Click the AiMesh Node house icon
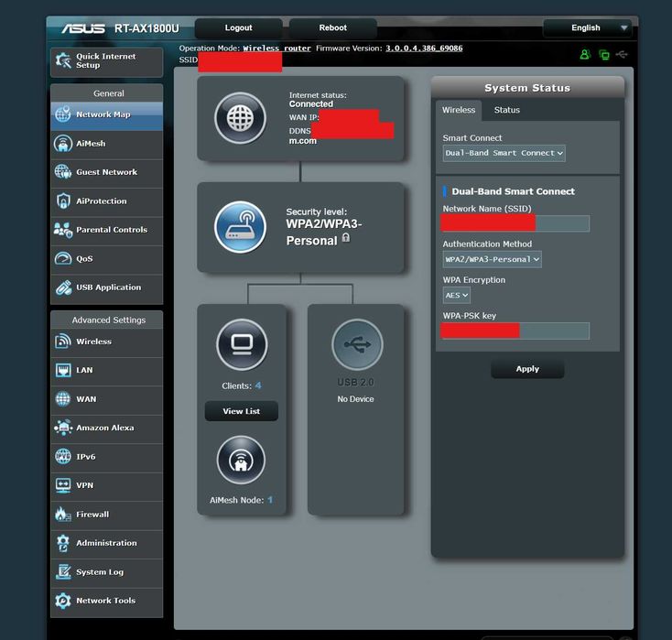 coord(241,461)
